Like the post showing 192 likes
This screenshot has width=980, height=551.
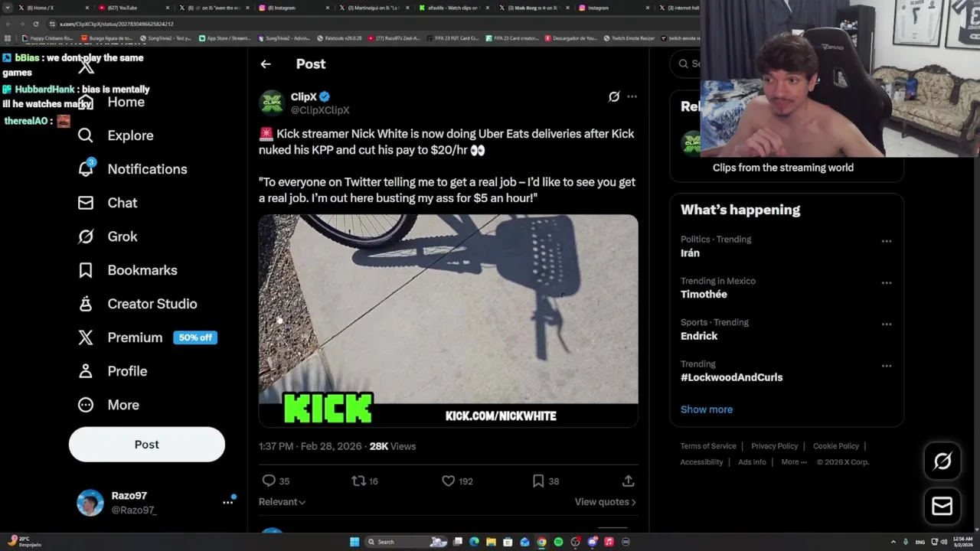tap(448, 481)
